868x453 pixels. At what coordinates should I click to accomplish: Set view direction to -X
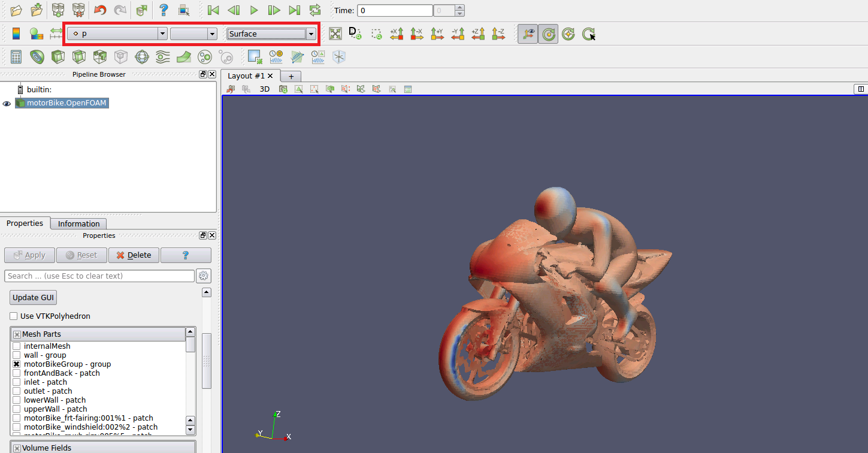[417, 34]
